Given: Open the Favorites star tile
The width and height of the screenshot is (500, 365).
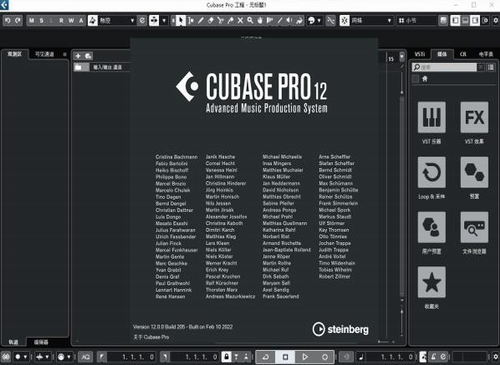Looking at the screenshot, I should 432,282.
